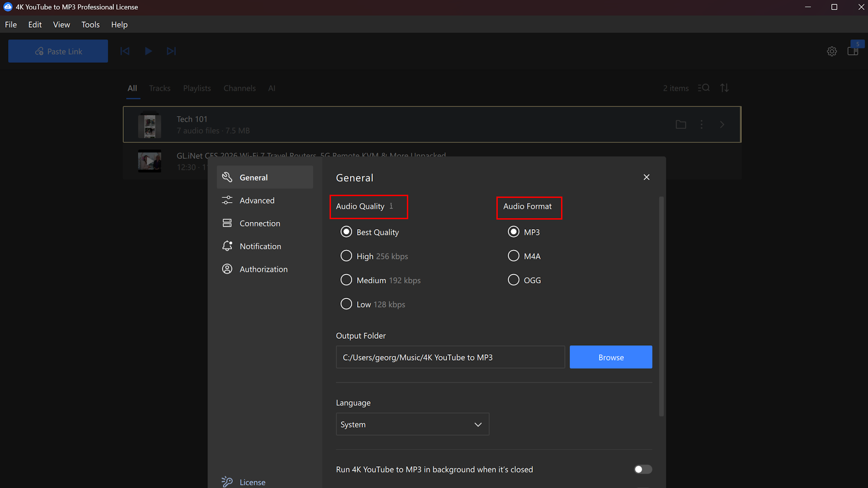The height and width of the screenshot is (488, 868).
Task: Switch to the Tracks tab
Action: [160, 88]
